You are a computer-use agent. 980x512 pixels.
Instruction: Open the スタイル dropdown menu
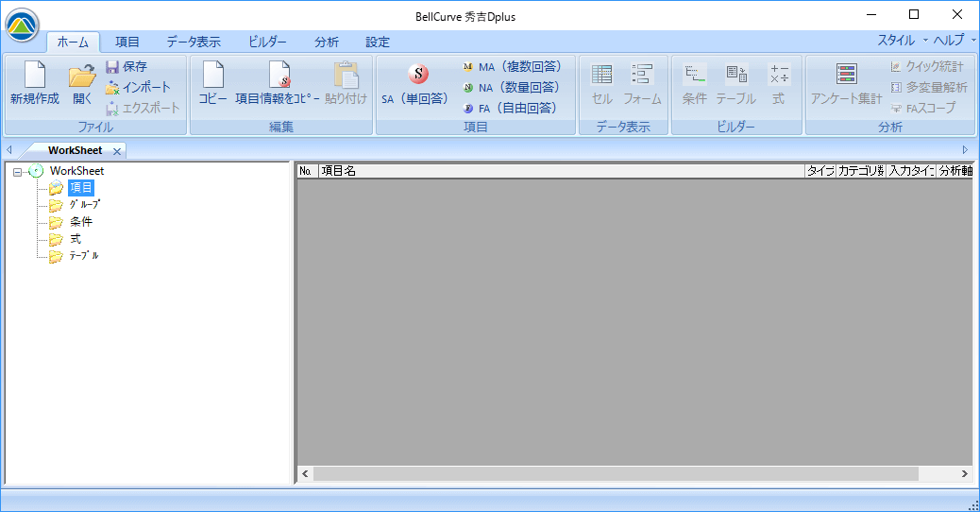[x=901, y=41]
